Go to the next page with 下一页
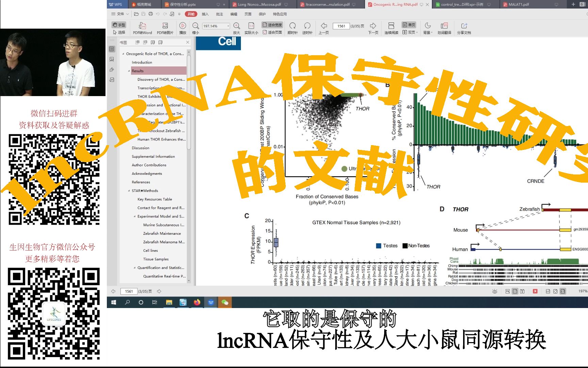Screen dimensions: 588x368 (x=373, y=29)
